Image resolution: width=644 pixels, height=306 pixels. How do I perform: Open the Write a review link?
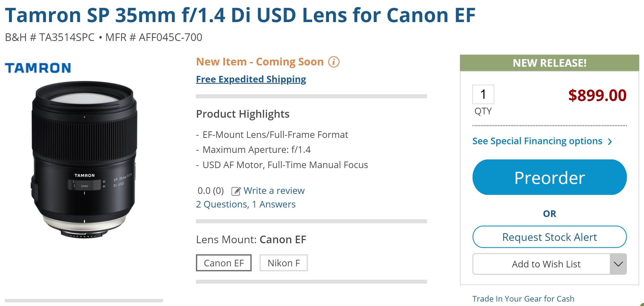(274, 191)
